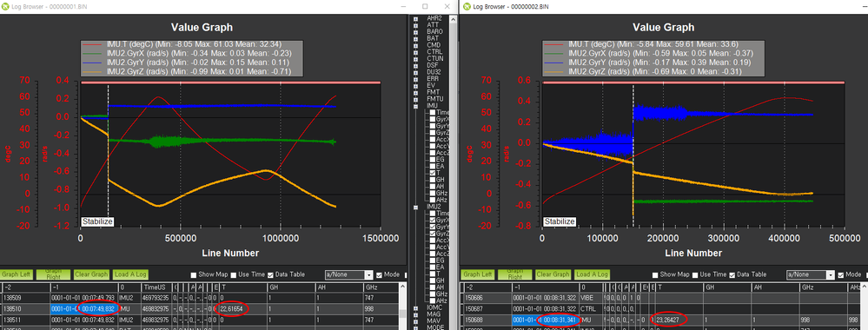Check the EG field under IMU2
868x330 pixels.
[433, 261]
